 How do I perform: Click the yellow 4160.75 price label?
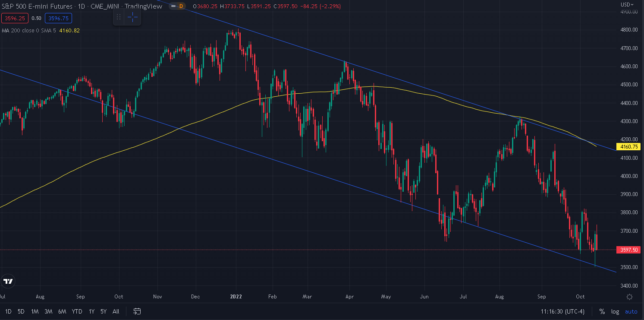pyautogui.click(x=629, y=147)
